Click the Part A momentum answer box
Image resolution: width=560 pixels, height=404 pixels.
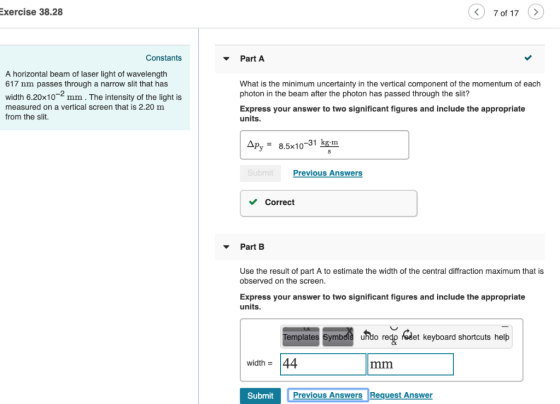click(x=324, y=145)
